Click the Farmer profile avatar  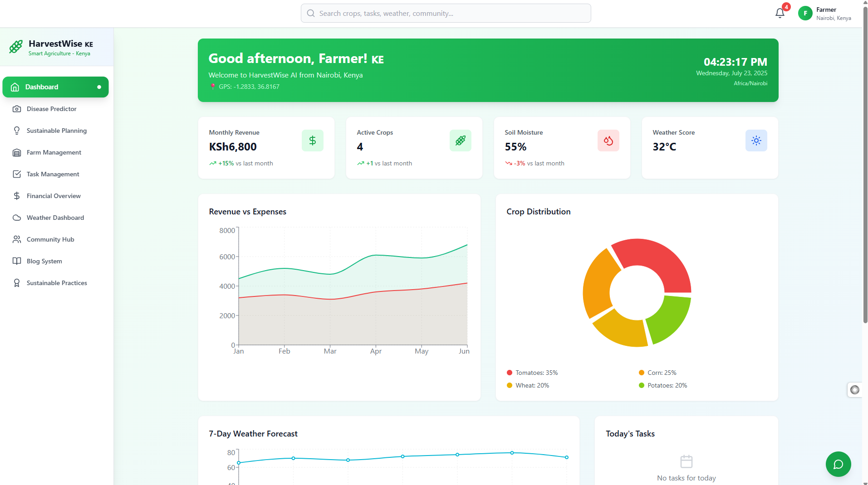click(805, 13)
